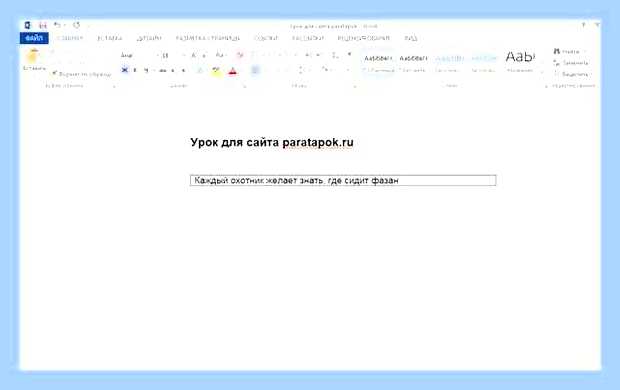
Task: Undo the last action
Action: (x=57, y=25)
